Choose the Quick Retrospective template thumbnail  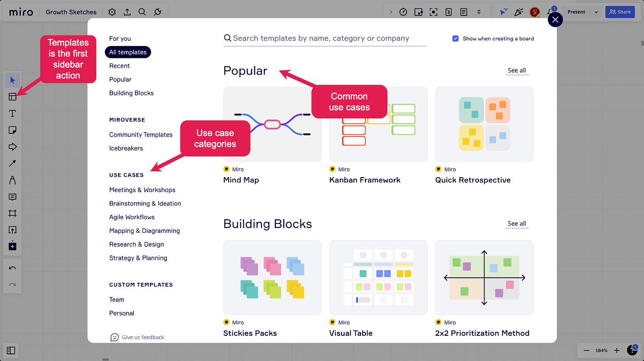pos(484,124)
